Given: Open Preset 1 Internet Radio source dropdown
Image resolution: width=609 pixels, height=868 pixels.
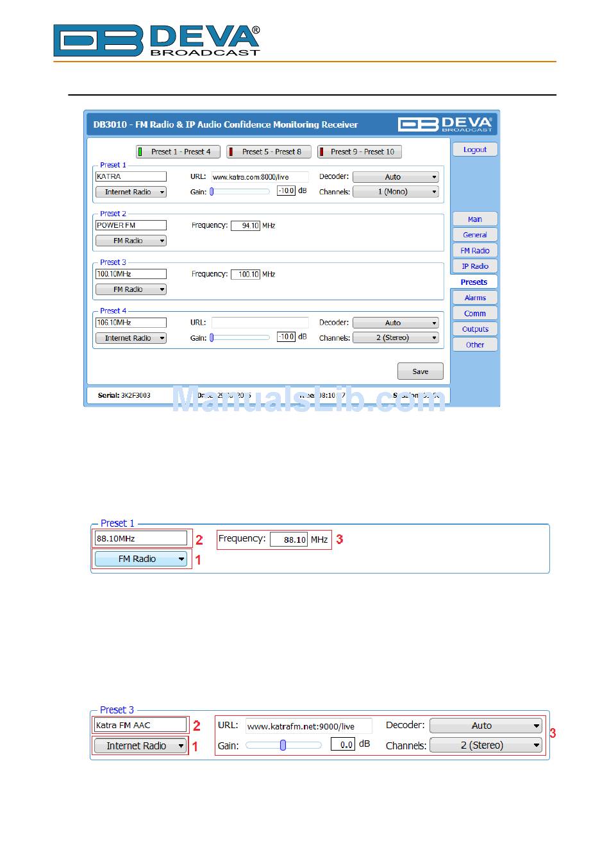Looking at the screenshot, I should point(131,192).
